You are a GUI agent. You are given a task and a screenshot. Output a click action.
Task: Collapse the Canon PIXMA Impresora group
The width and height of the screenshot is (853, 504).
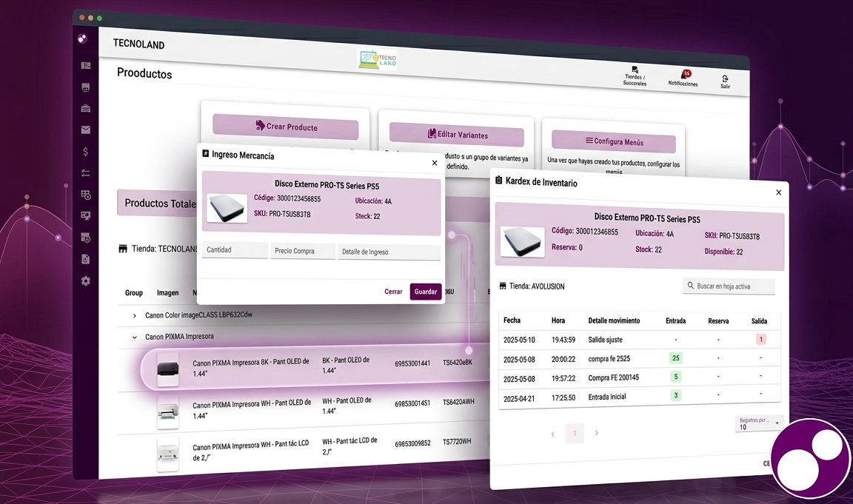tap(134, 337)
